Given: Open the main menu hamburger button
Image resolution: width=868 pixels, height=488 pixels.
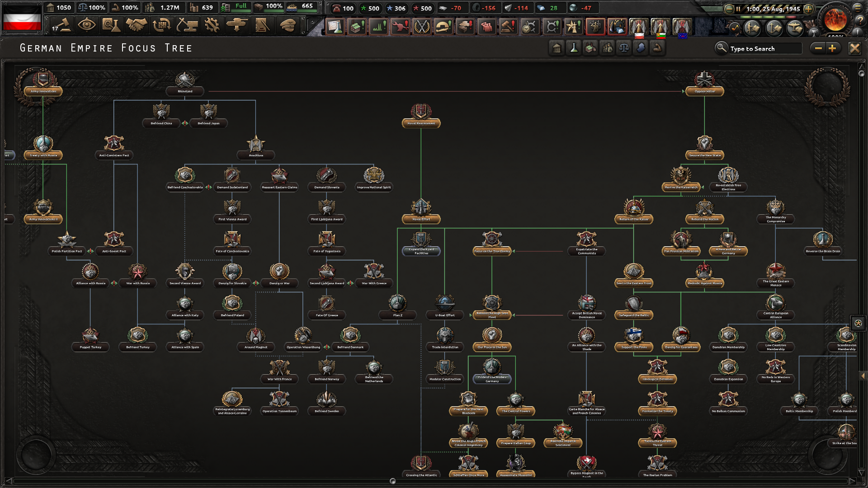Looking at the screenshot, I should tap(858, 8).
